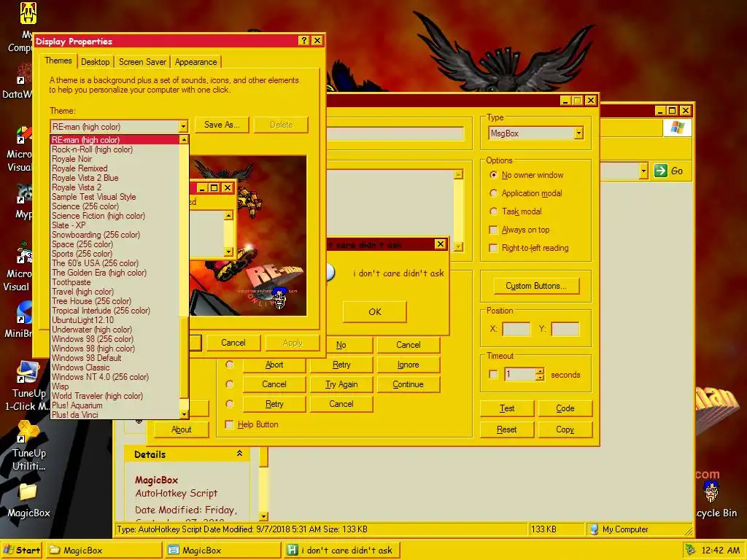Click Cancel in Display Properties dialog
The image size is (747, 560).
coord(233,343)
